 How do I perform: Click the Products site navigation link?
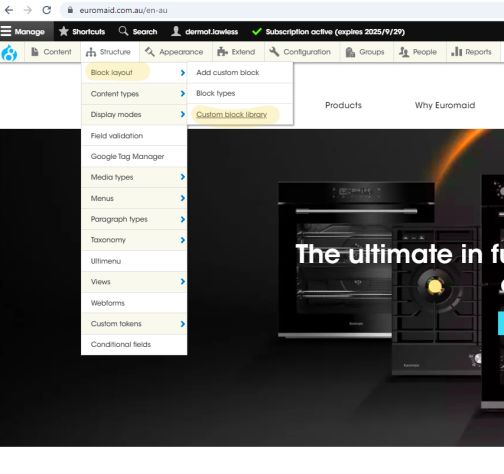pyautogui.click(x=343, y=105)
